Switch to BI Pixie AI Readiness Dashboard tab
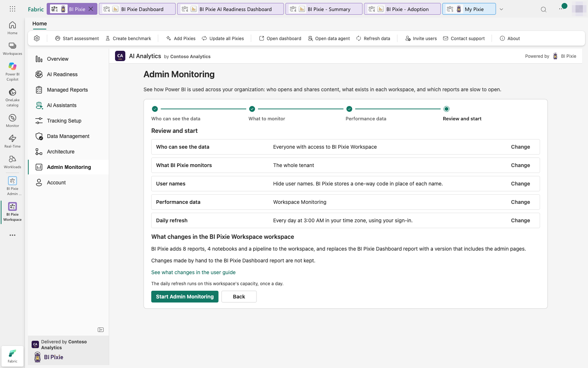Screen dimensions: 588x368 pos(230,9)
